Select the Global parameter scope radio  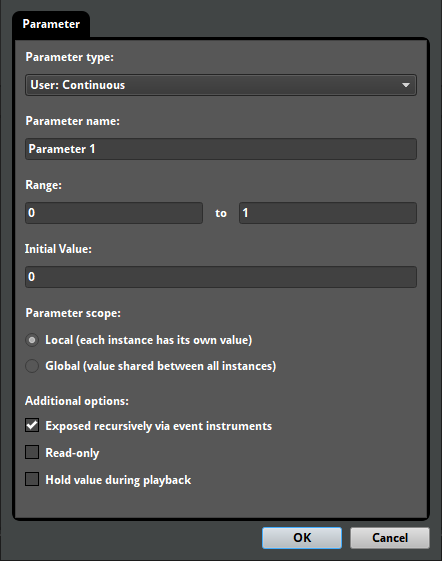(32, 366)
